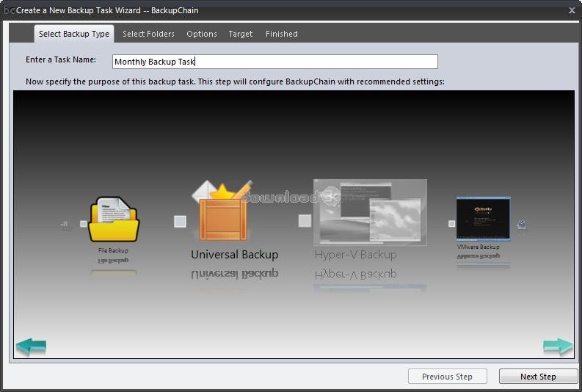Check the File Backup checkbox
Viewport: 582px width, 392px height.
(x=84, y=224)
